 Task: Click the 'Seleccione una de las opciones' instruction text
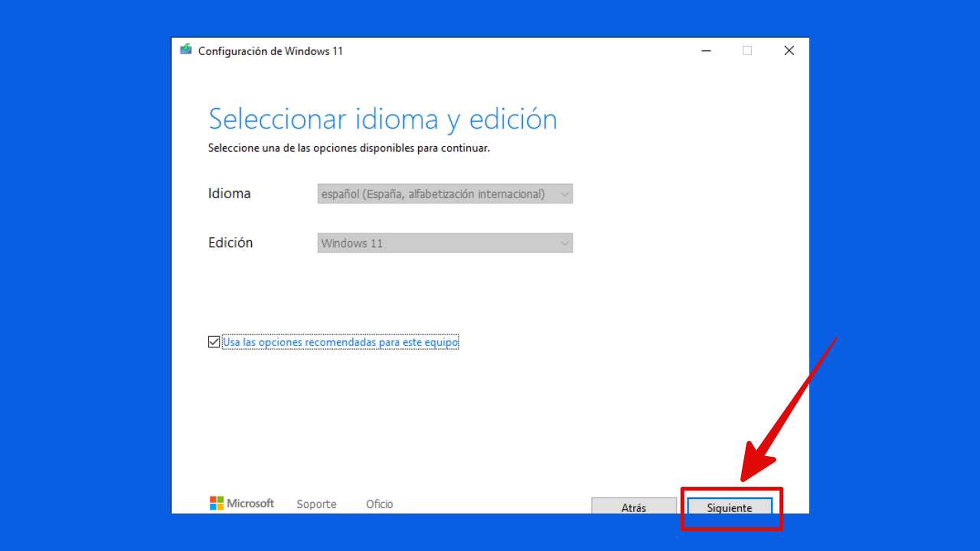click(349, 148)
